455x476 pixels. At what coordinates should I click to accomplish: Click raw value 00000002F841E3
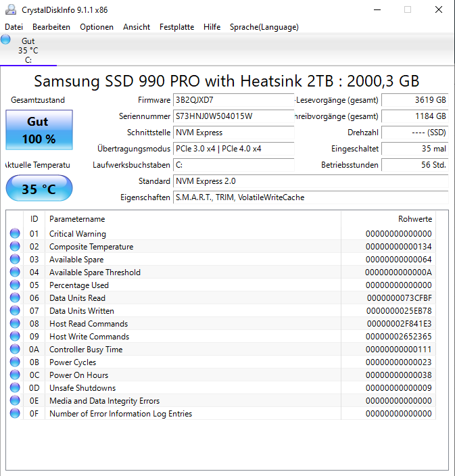[x=399, y=324]
